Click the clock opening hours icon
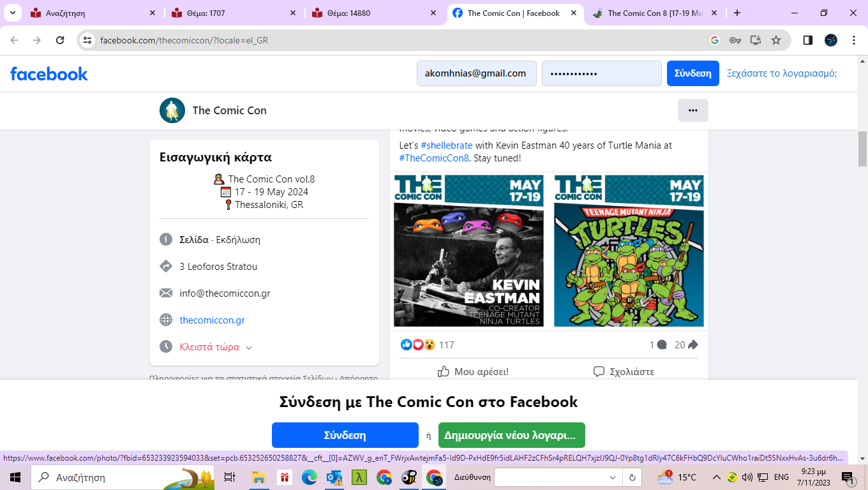 click(166, 347)
